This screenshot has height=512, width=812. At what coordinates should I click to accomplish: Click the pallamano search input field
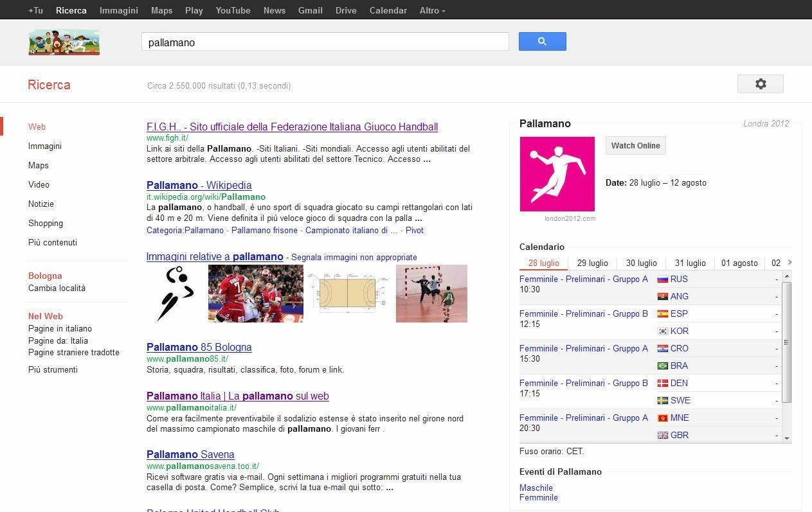(325, 42)
